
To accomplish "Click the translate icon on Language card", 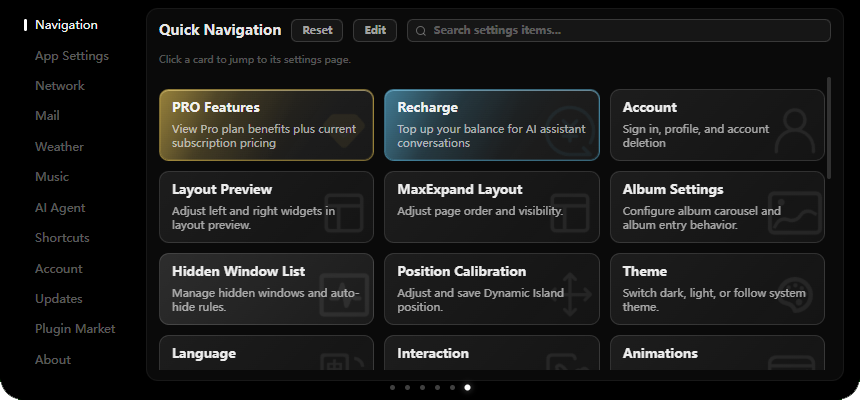I will click(343, 362).
